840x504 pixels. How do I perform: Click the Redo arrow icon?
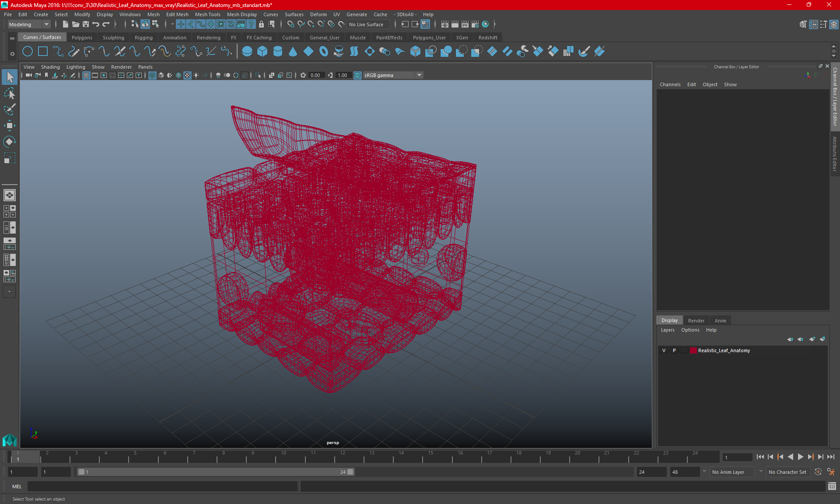tap(106, 24)
